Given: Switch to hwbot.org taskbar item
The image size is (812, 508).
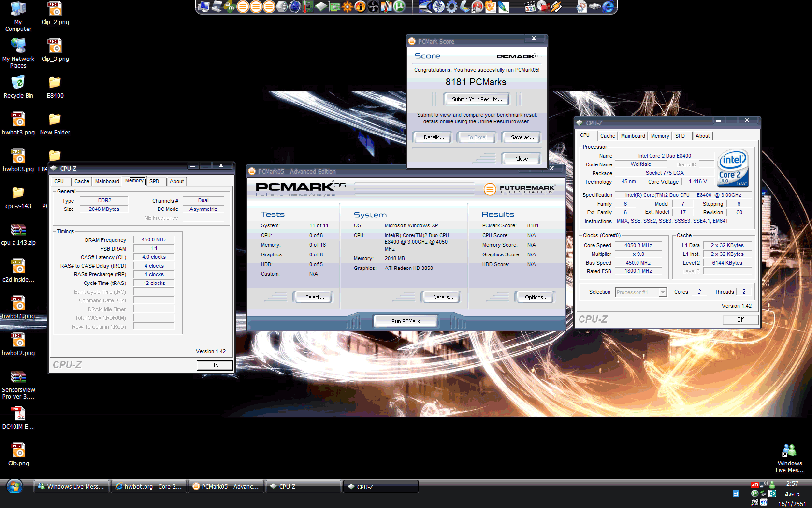Looking at the screenshot, I should [149, 487].
